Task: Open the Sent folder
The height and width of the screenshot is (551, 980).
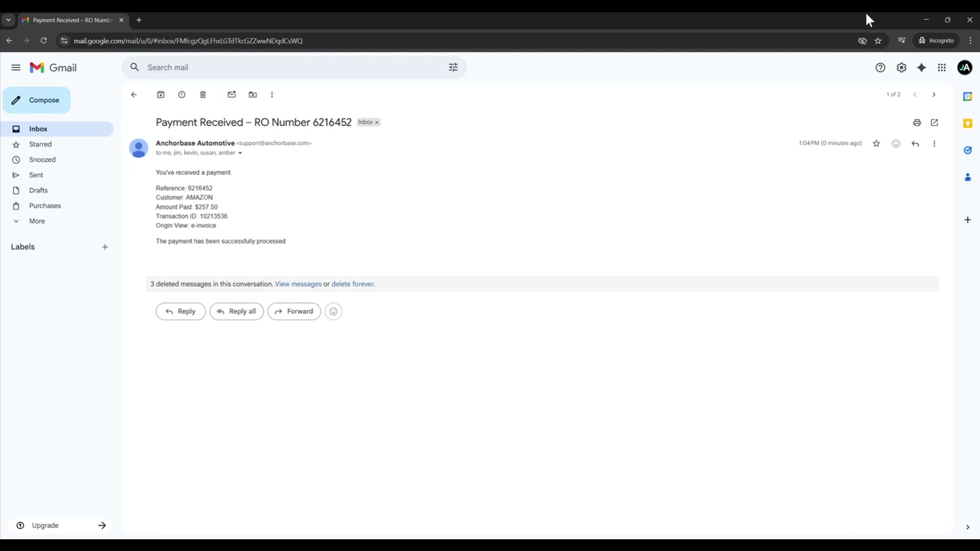Action: (x=57, y=175)
